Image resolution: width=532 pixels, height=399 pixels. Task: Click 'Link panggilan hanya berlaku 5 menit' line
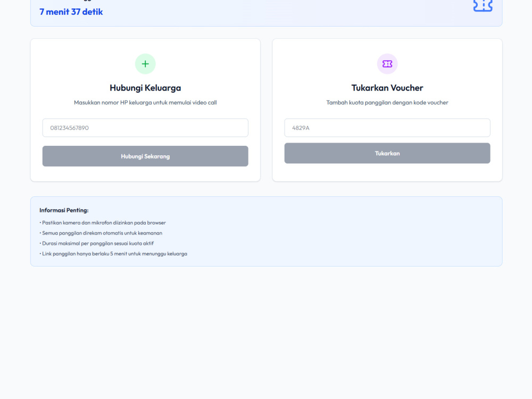(x=113, y=254)
